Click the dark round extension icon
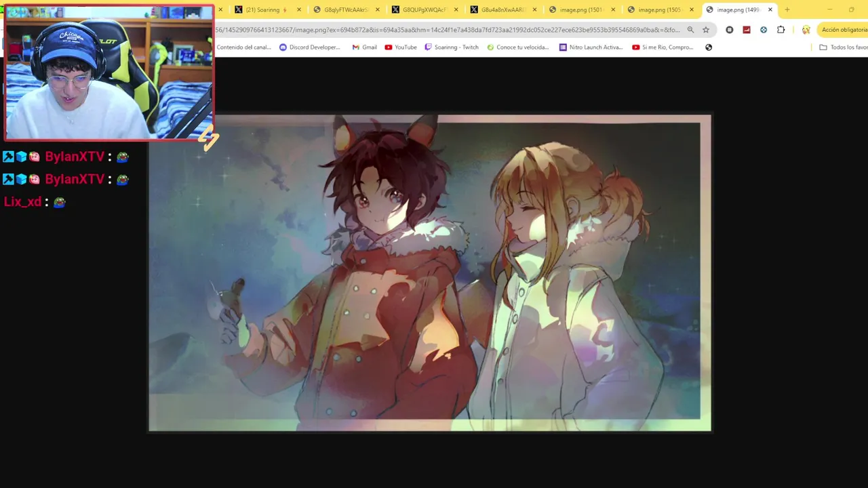 pos(730,30)
